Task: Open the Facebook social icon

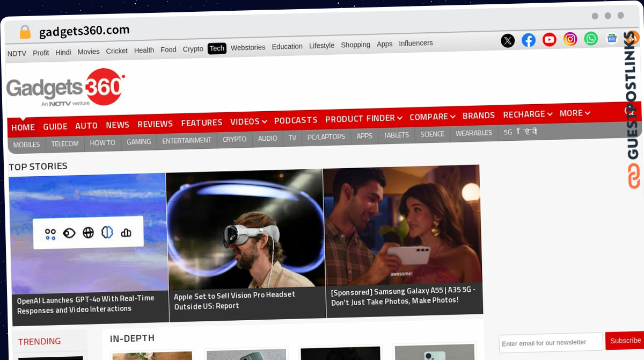Action: pos(529,40)
